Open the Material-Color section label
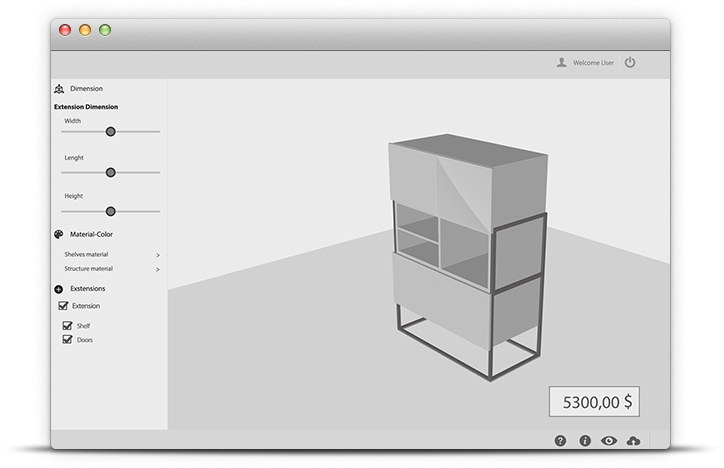This screenshot has height=468, width=724. 91,234
